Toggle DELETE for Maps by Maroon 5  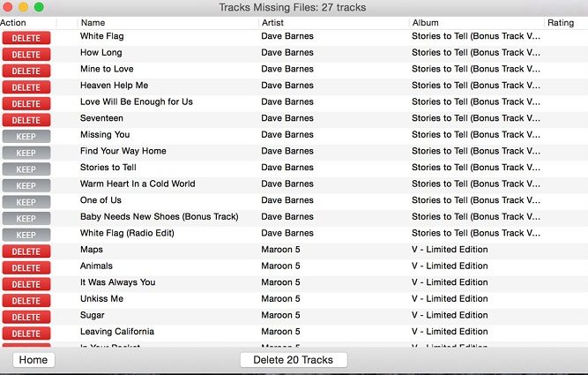(x=26, y=251)
